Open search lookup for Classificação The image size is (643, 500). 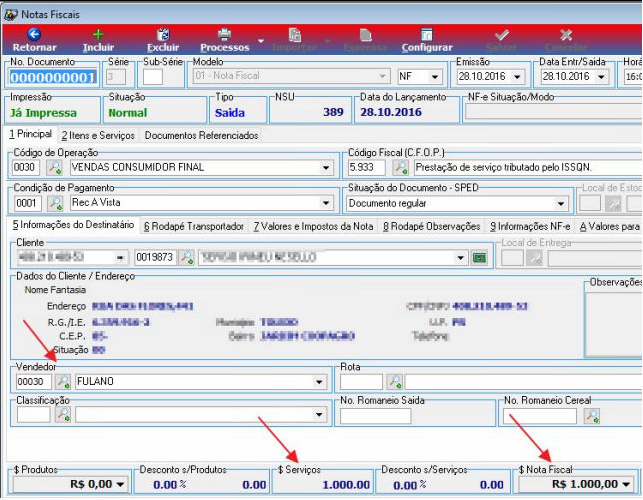click(63, 415)
